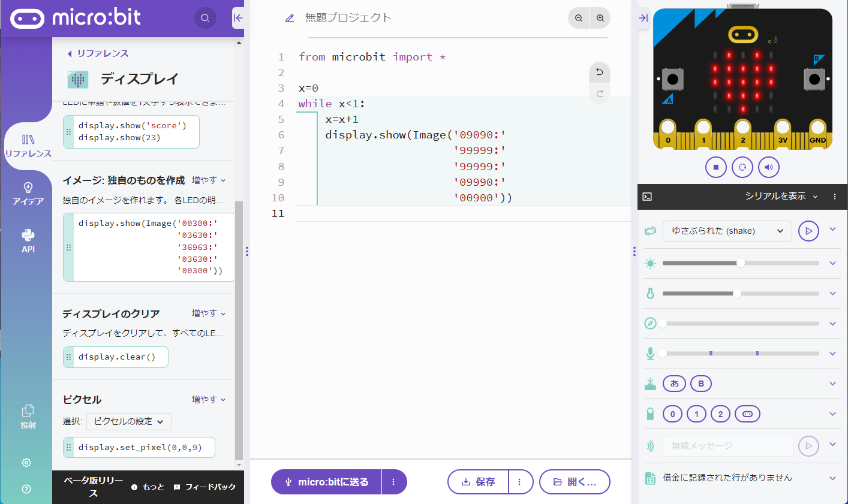Collapse the left sidebar panel
Screen dimensions: 848x504
[x=238, y=18]
